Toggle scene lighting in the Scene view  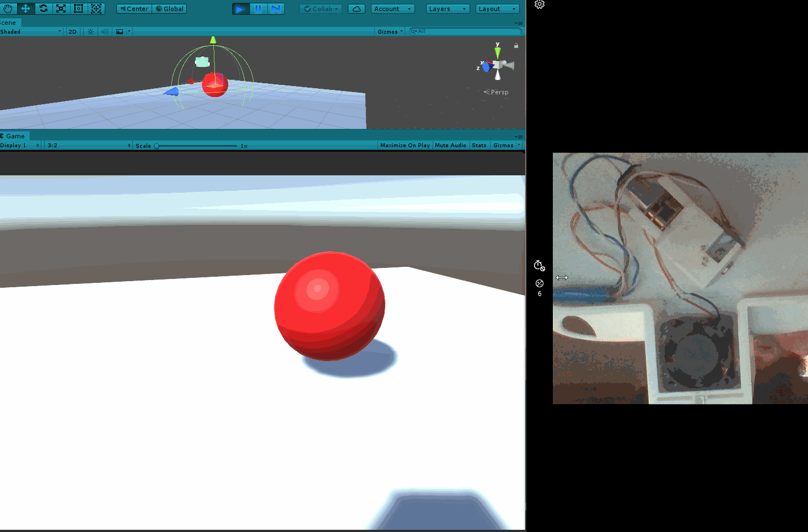pos(90,31)
